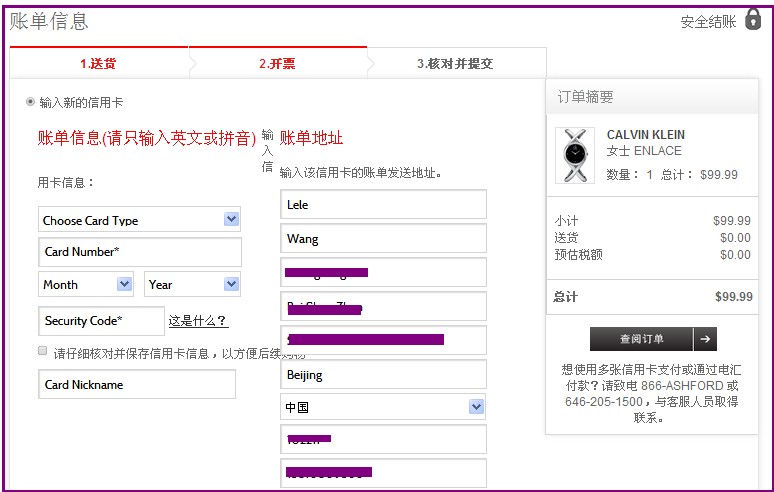
Task: Select the 3.核对并提交 step tab
Action: (455, 63)
